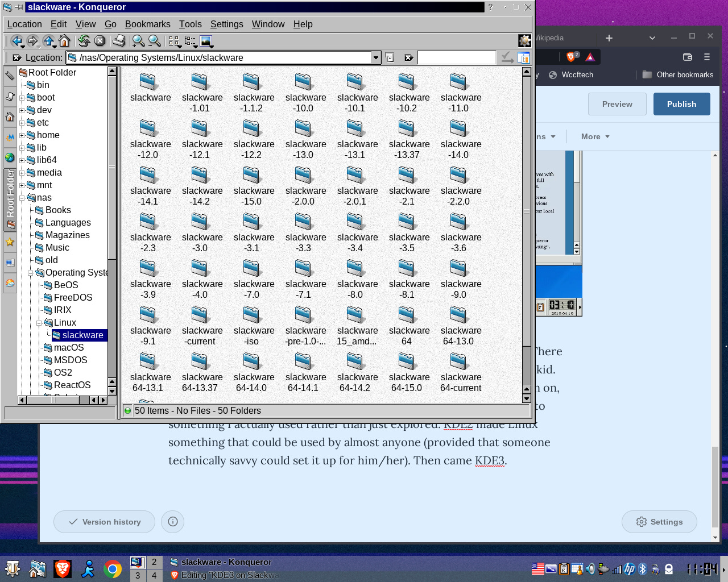This screenshot has height=582, width=728.
Task: Click Brave Shields icon in browser window
Action: [x=572, y=57]
